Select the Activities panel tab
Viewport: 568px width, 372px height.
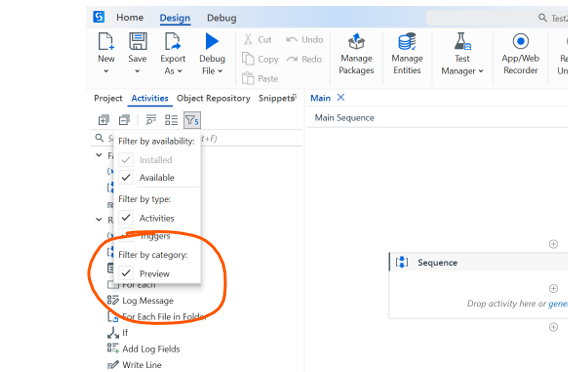click(150, 98)
